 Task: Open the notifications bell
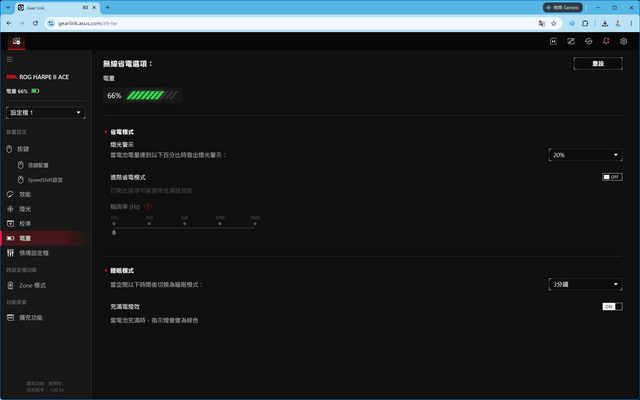(x=606, y=41)
